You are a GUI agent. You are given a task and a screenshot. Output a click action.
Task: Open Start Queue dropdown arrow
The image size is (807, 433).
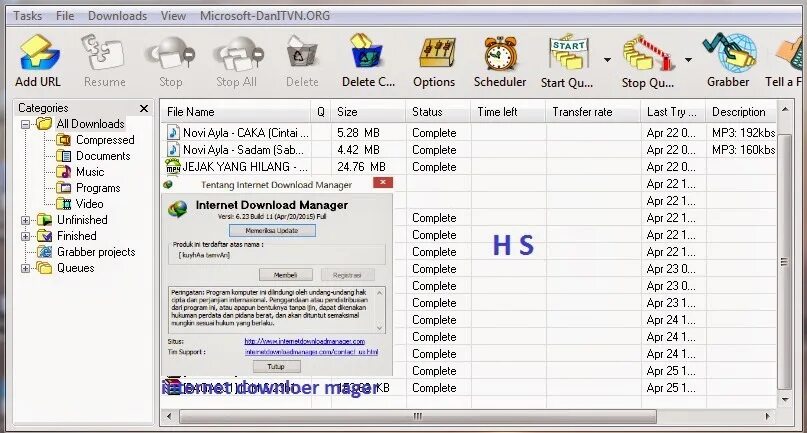click(607, 60)
